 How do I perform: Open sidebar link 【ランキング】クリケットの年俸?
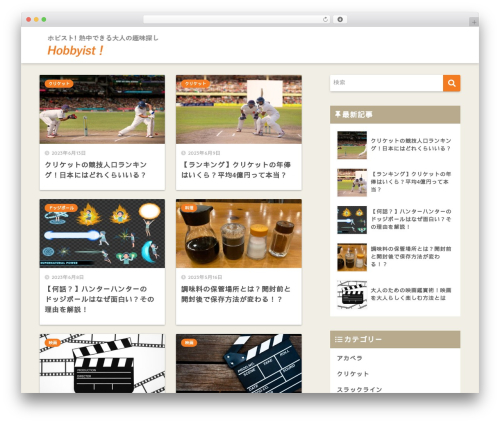411,182
